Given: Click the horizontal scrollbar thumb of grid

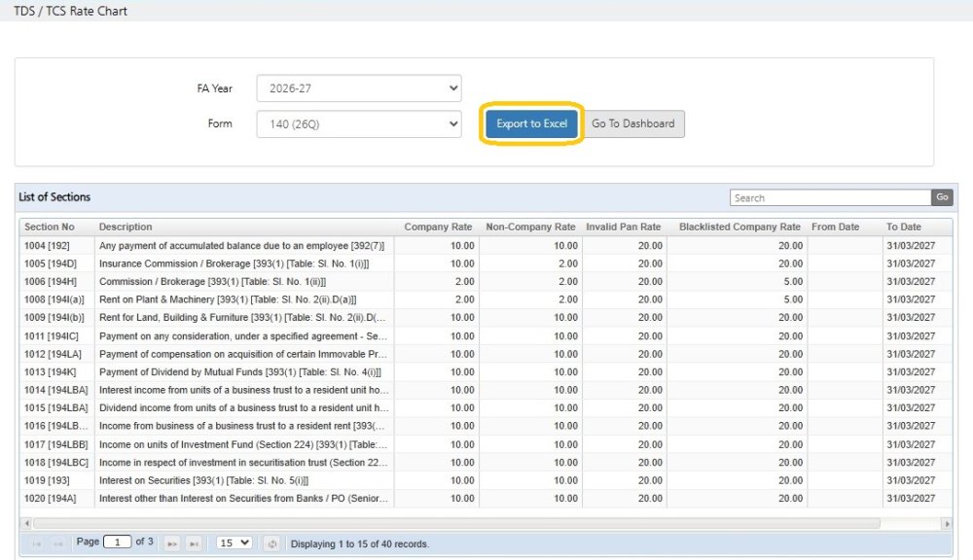Looking at the screenshot, I should click(x=456, y=523).
